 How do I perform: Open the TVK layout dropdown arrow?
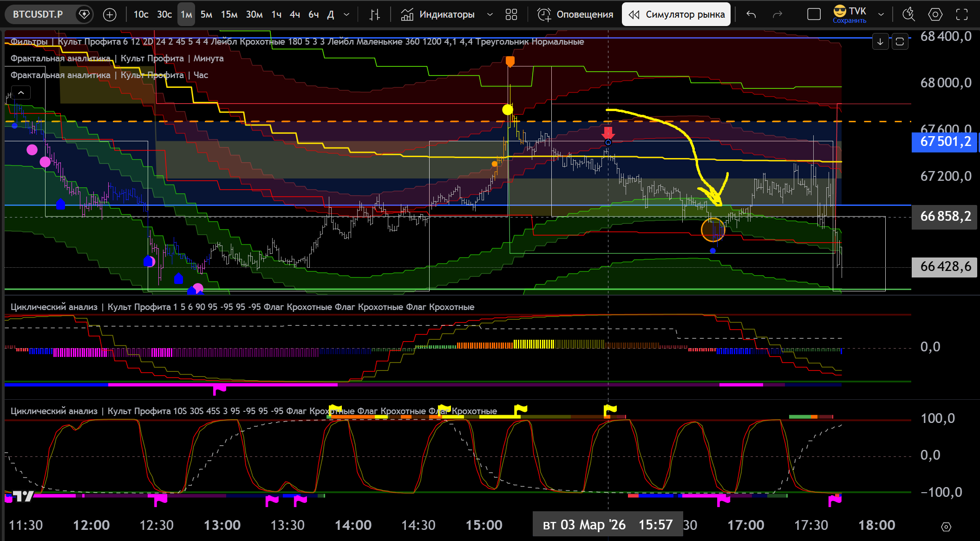(881, 15)
